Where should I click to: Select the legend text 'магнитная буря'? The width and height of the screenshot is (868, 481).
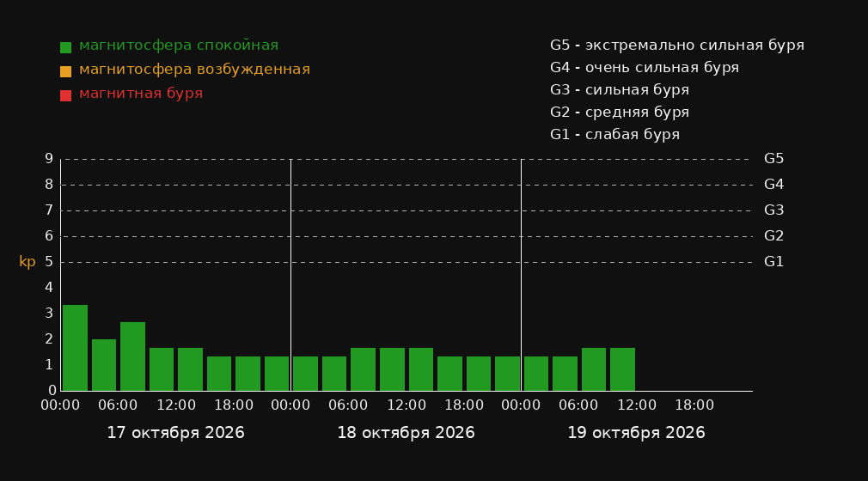point(141,94)
